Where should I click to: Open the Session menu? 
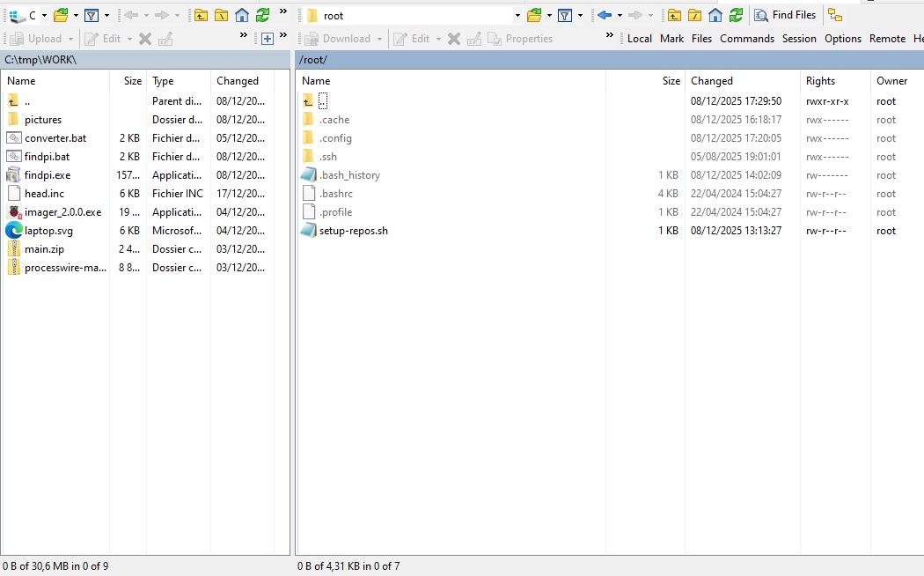click(x=799, y=39)
